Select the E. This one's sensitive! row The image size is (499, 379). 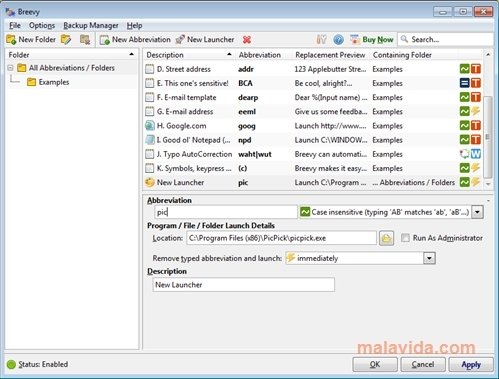[x=313, y=83]
